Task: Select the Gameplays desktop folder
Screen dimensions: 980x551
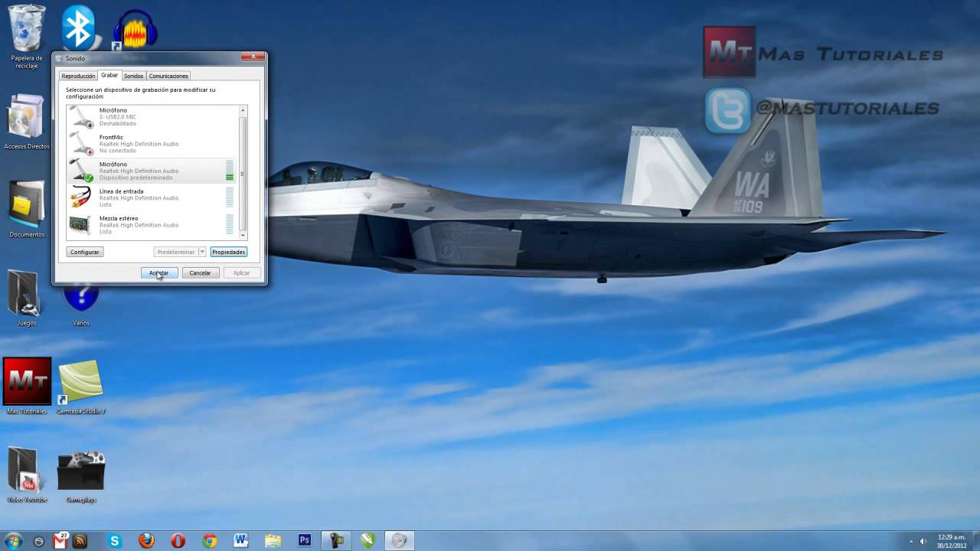Action: [x=81, y=476]
